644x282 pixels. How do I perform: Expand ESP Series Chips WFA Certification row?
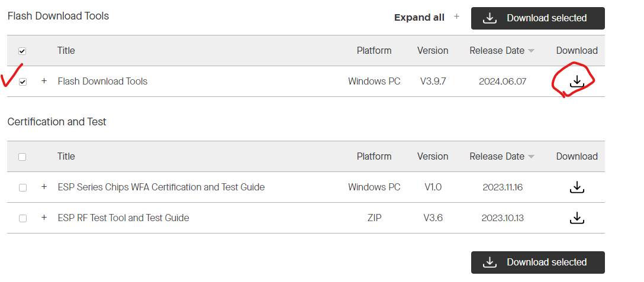coord(44,187)
